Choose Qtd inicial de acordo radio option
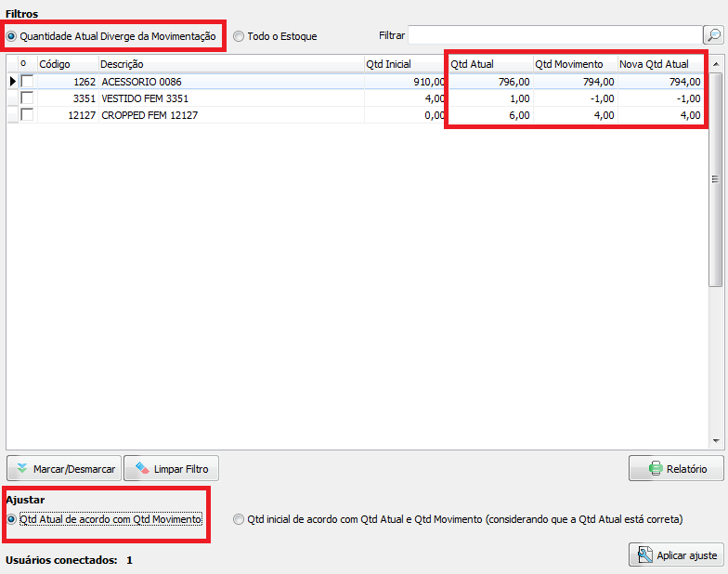This screenshot has width=728, height=574. point(240,519)
